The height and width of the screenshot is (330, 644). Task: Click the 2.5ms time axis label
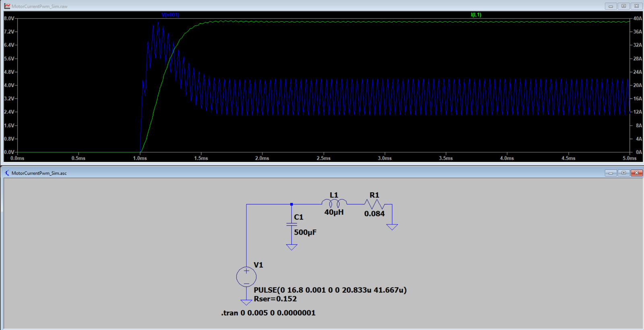click(x=324, y=158)
